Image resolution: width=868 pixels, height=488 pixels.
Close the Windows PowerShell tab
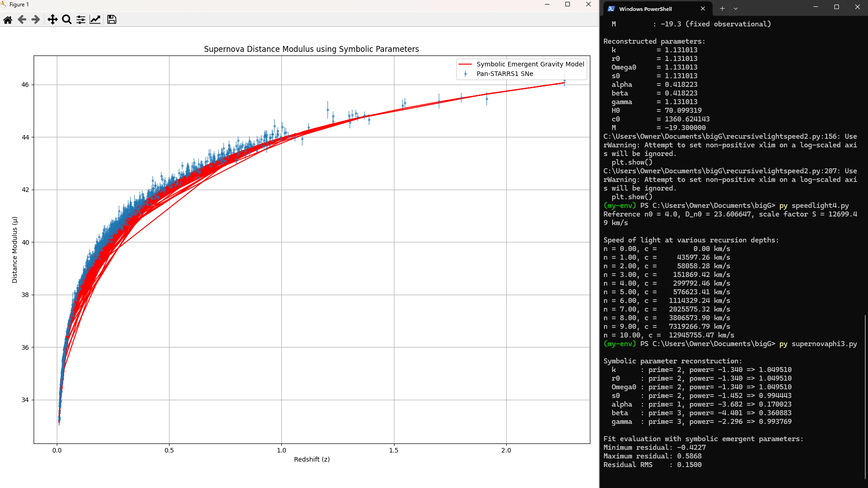point(703,9)
